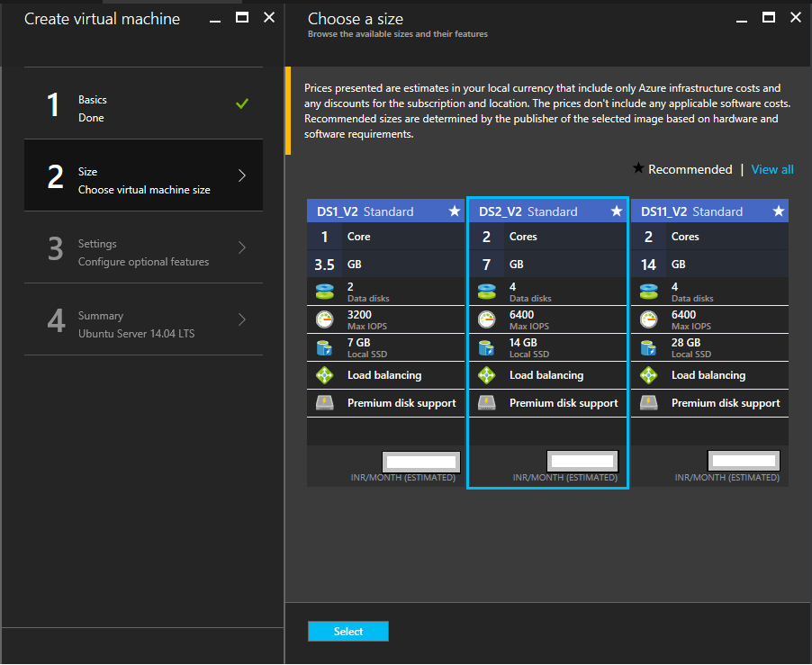Maximize the Choose a size blade
The image size is (812, 665).
769,18
